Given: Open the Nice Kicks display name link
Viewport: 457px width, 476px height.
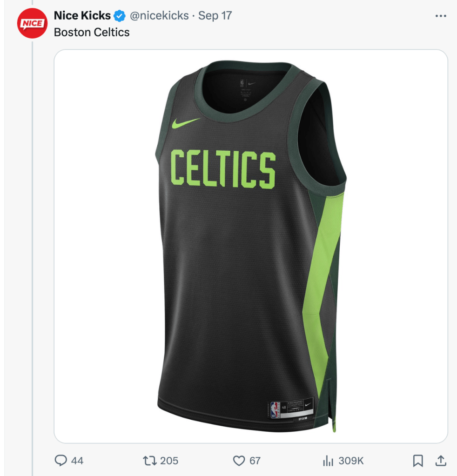Looking at the screenshot, I should [x=82, y=15].
